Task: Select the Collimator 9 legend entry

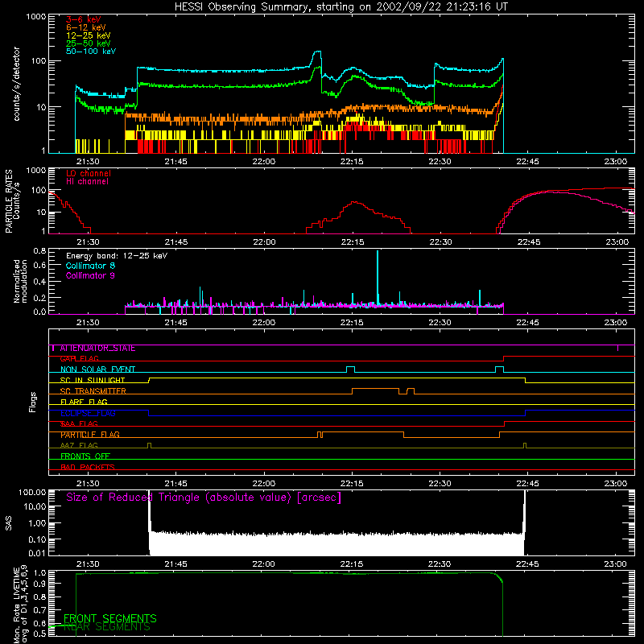Action: [x=90, y=275]
